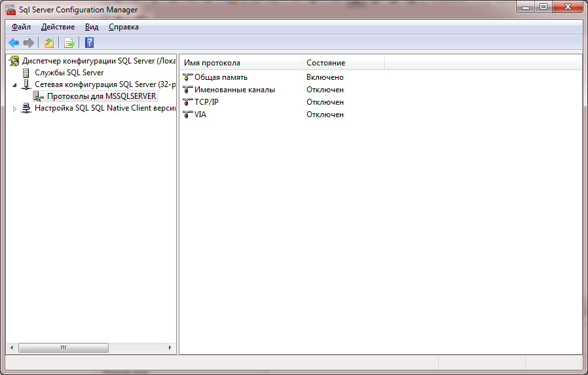Image resolution: width=588 pixels, height=375 pixels.
Task: Select the TCP/IP protocol name
Action: pos(206,102)
